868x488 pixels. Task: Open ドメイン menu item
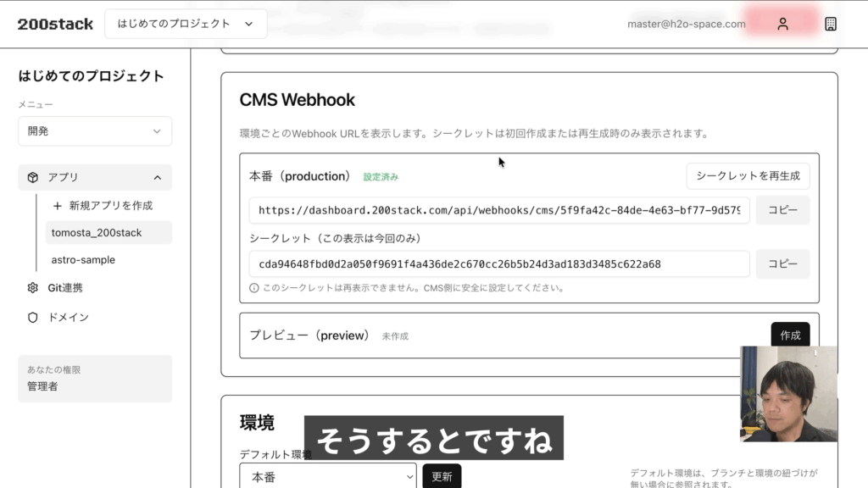click(x=68, y=318)
